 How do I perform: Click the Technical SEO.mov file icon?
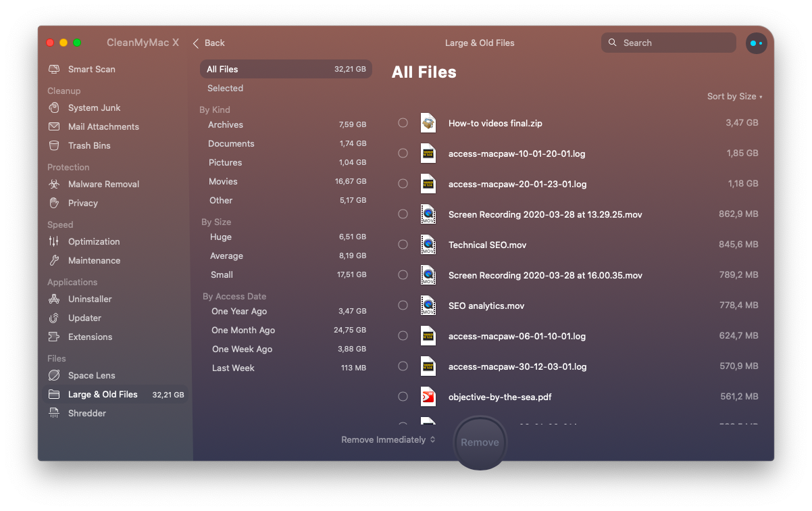click(x=428, y=244)
